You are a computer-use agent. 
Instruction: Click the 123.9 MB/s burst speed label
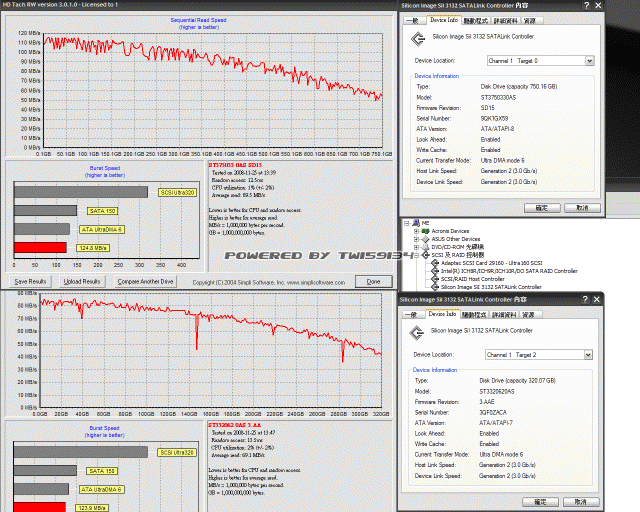tap(92, 508)
